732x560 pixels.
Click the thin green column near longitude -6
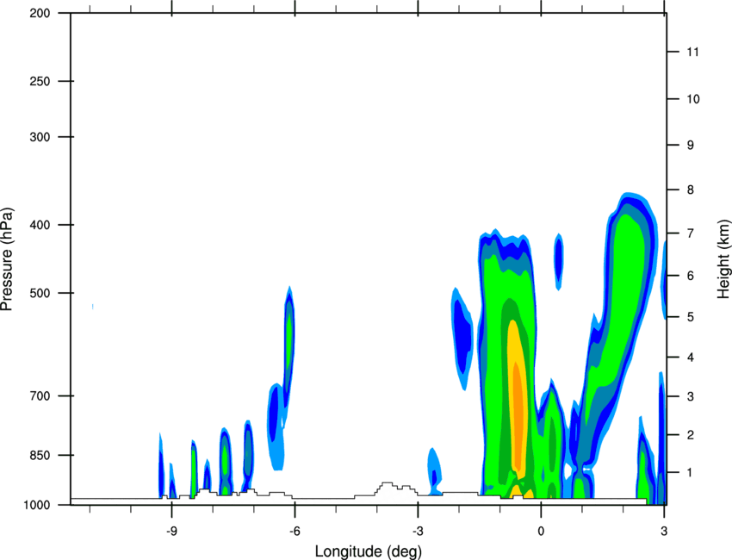(289, 341)
